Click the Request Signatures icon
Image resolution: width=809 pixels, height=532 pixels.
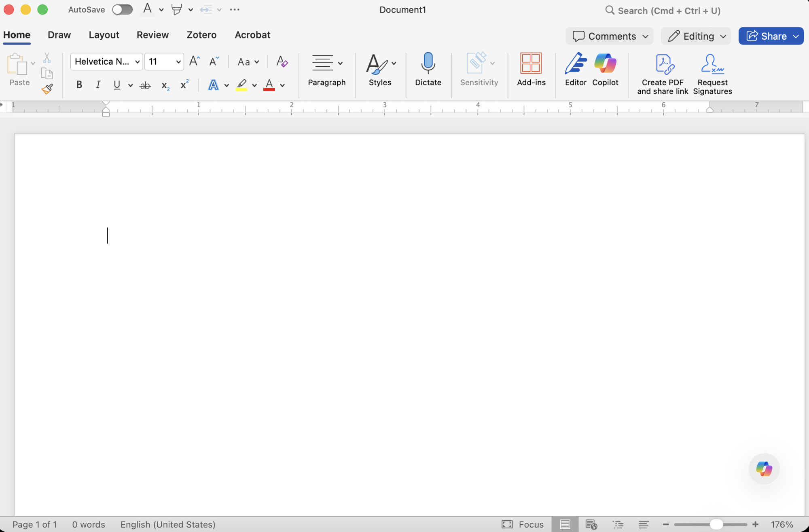point(712,64)
